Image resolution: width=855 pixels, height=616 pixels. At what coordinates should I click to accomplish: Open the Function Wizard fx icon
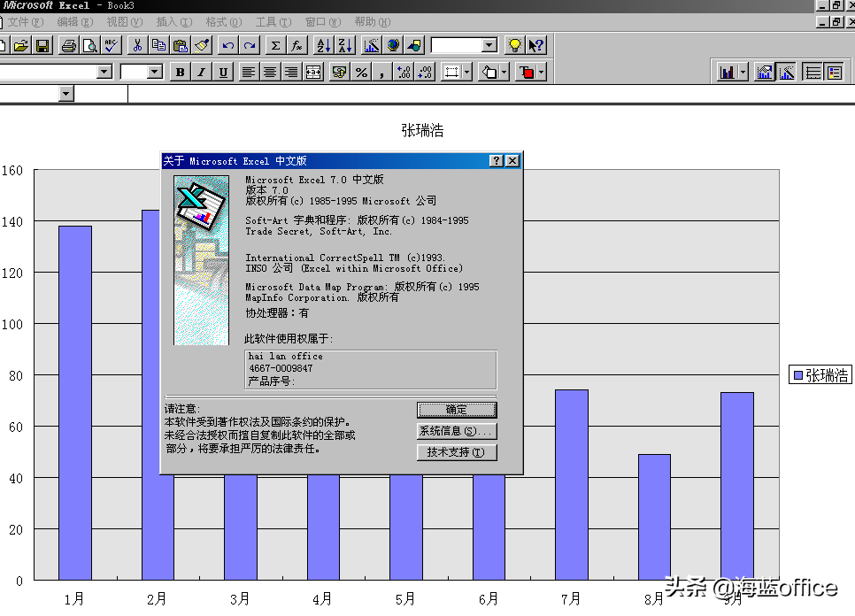coord(297,46)
